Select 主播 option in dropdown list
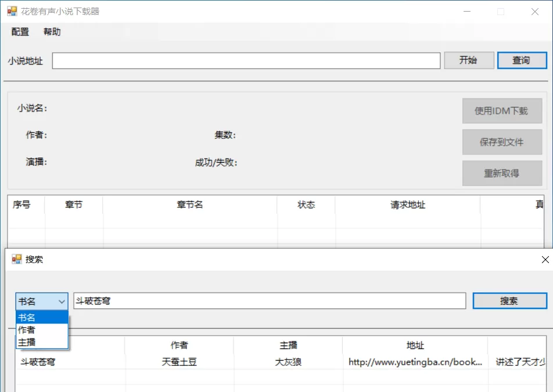This screenshot has width=553, height=392. [x=42, y=342]
